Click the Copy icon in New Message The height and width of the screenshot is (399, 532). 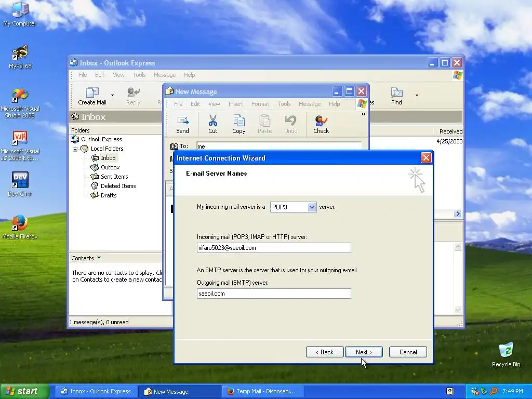pyautogui.click(x=239, y=125)
